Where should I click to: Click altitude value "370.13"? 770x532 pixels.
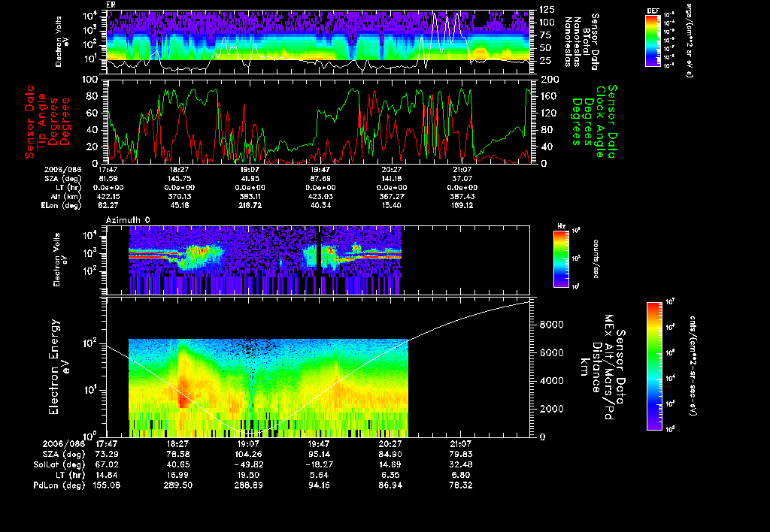(x=179, y=196)
